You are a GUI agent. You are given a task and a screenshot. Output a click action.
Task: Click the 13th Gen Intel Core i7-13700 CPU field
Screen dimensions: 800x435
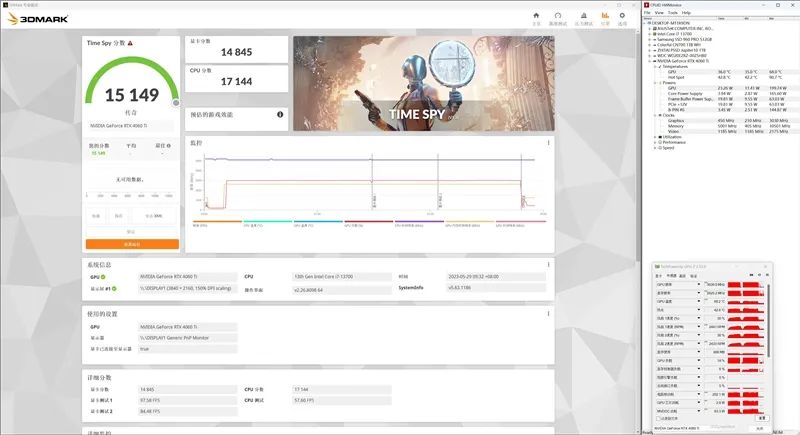pos(342,277)
